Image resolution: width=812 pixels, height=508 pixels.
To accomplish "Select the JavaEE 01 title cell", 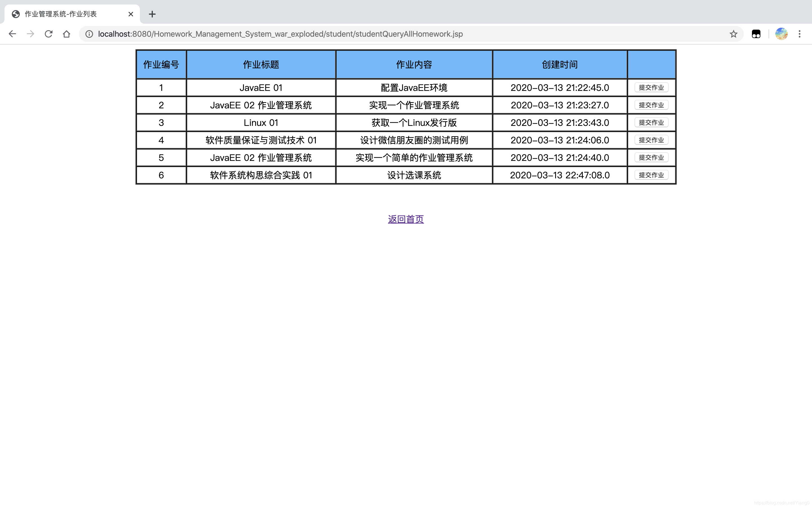I will 261,88.
